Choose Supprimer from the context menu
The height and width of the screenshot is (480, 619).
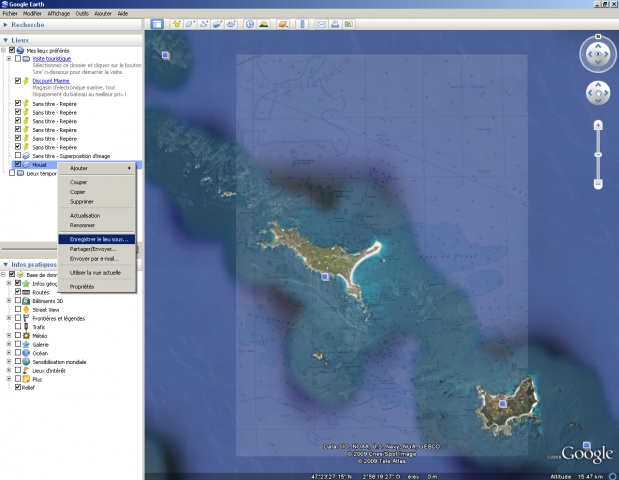click(x=97, y=202)
